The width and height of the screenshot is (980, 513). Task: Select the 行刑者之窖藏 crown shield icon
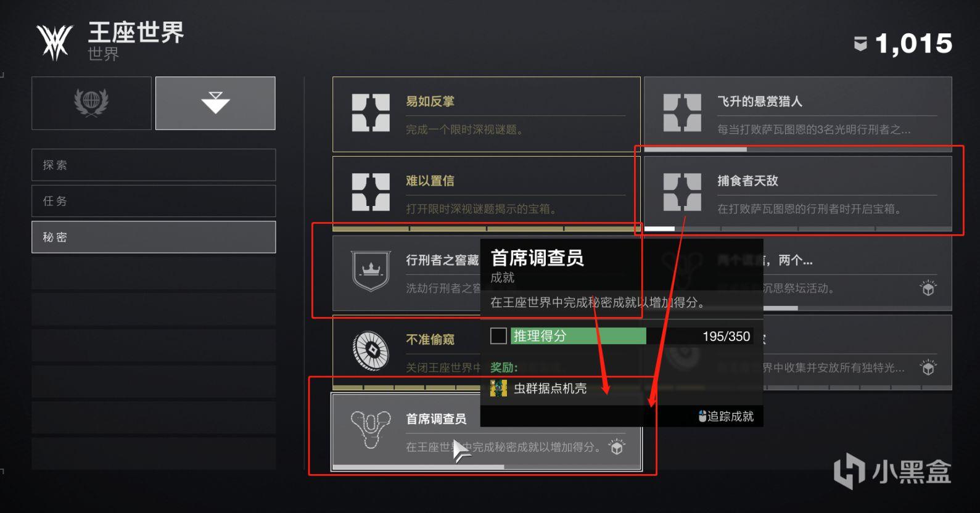371,271
